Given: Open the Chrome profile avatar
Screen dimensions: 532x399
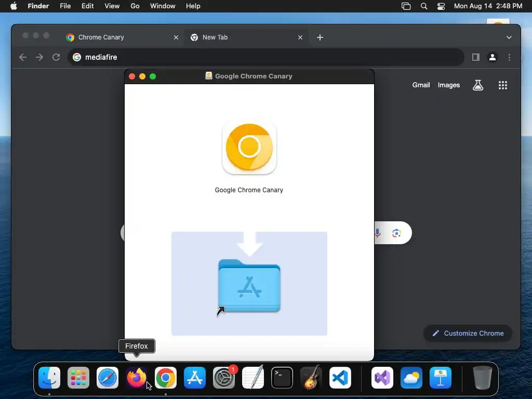Looking at the screenshot, I should [493, 57].
